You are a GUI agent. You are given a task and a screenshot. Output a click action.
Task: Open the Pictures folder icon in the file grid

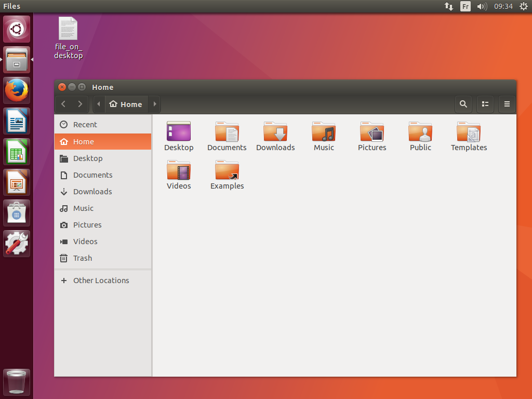(372, 131)
